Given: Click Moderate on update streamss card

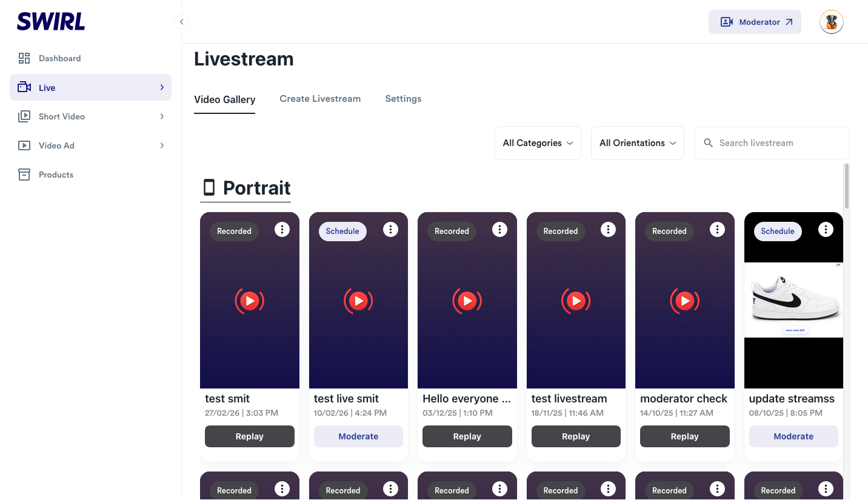Looking at the screenshot, I should point(793,436).
